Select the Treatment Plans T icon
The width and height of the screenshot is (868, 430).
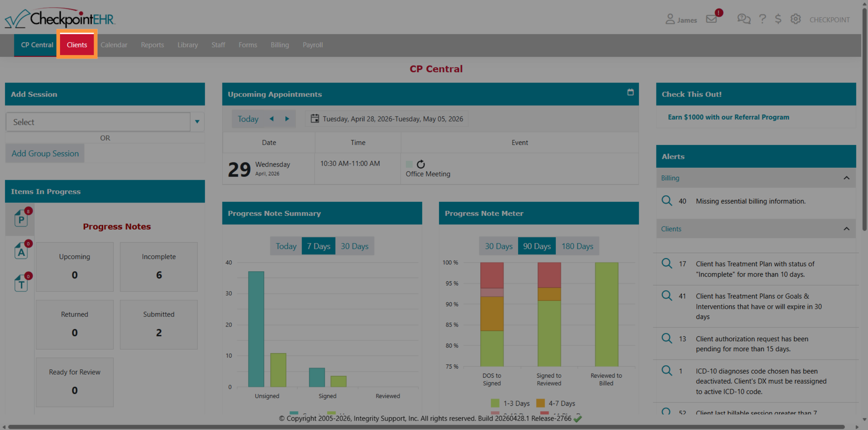pyautogui.click(x=21, y=284)
